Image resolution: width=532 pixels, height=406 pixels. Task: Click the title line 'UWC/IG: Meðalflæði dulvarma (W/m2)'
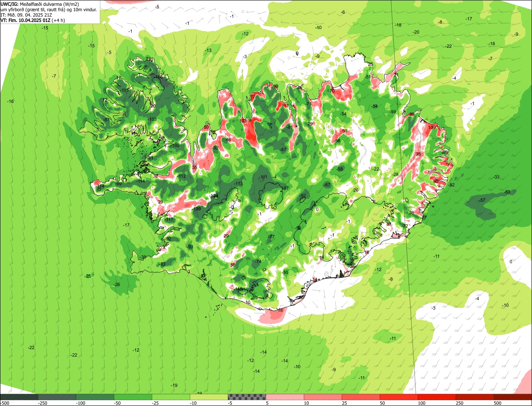click(x=39, y=4)
